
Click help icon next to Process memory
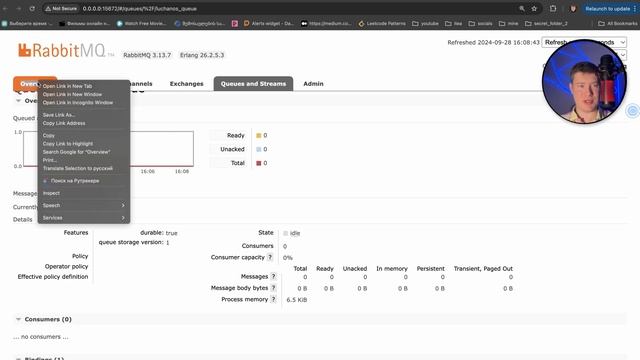click(273, 299)
